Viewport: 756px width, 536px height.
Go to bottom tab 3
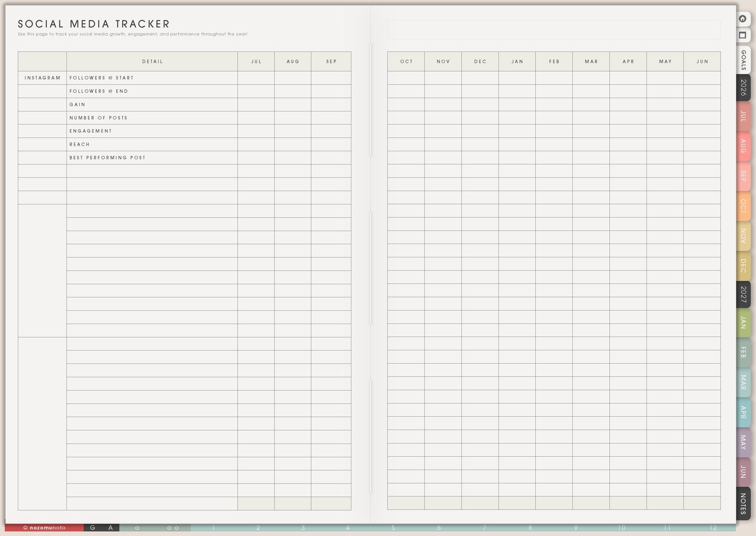point(303,527)
